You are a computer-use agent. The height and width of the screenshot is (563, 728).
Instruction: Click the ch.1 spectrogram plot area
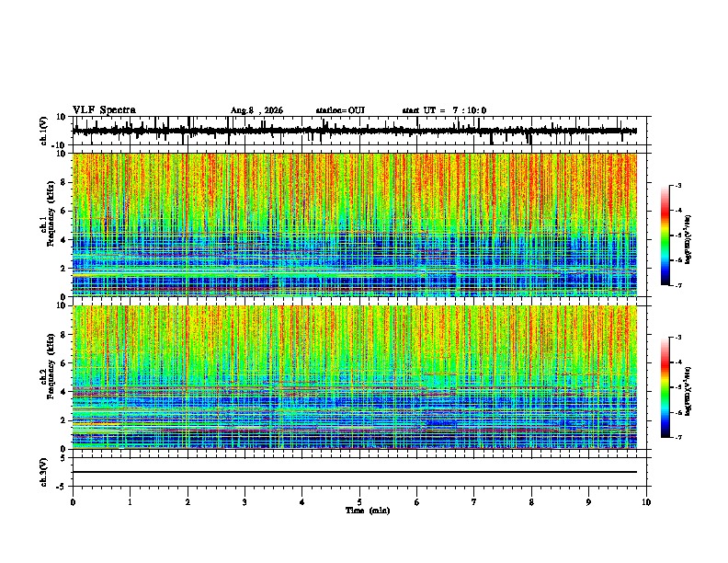click(x=355, y=224)
